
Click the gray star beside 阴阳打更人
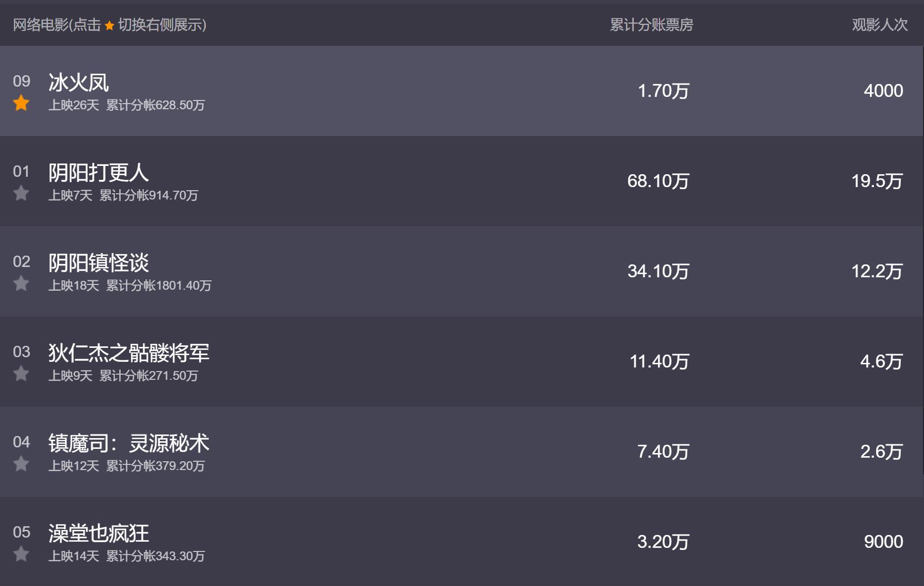coord(21,193)
